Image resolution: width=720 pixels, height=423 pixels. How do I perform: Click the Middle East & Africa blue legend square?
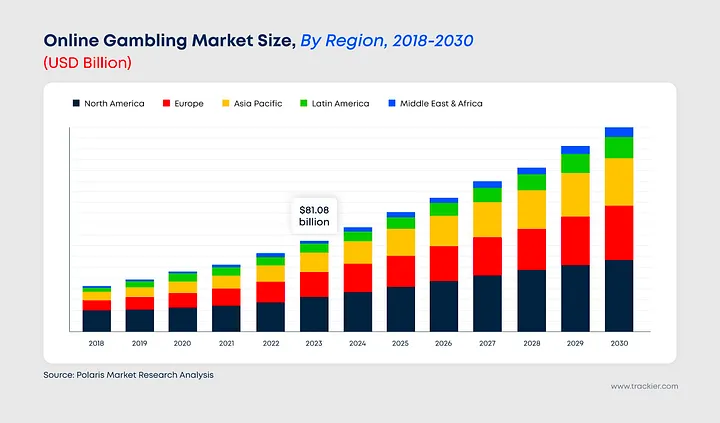(x=392, y=103)
